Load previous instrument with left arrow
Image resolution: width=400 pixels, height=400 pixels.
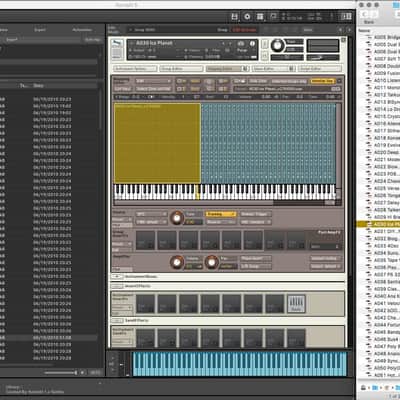tap(223, 44)
